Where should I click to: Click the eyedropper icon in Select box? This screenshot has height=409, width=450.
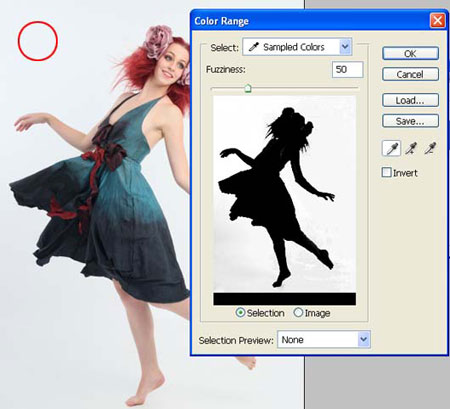254,47
